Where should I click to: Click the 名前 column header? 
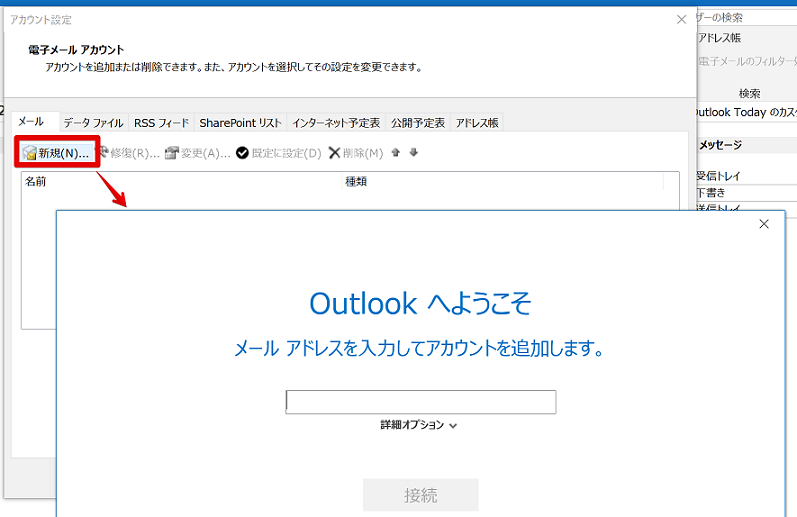[x=182, y=181]
